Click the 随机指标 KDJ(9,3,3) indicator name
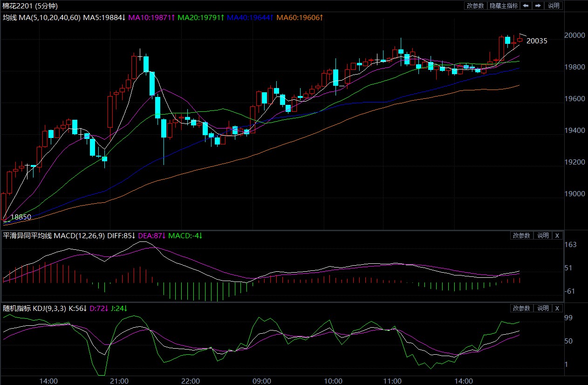The width and height of the screenshot is (588, 385). click(x=34, y=308)
